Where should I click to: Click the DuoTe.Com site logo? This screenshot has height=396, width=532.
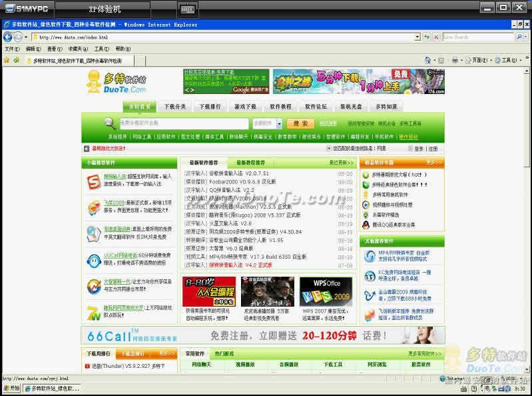(x=116, y=82)
